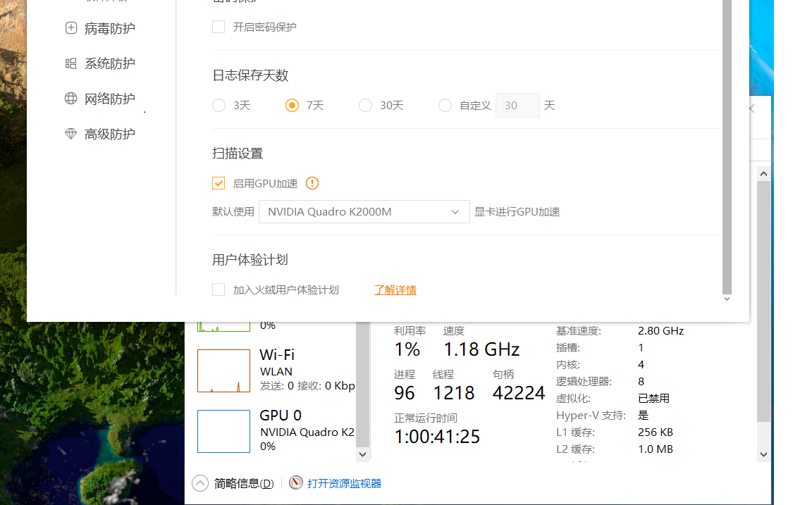This screenshot has height=505, width=812.
Task: Click the virus protection shield icon
Action: 70,28
